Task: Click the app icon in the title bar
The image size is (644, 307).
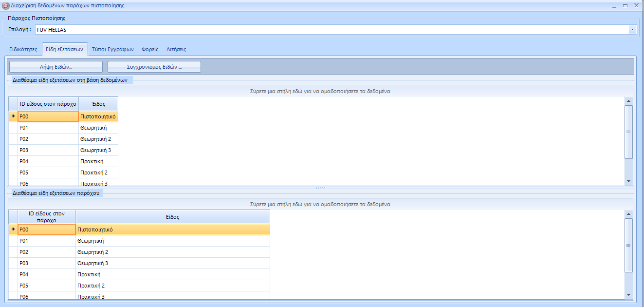Action: point(5,5)
